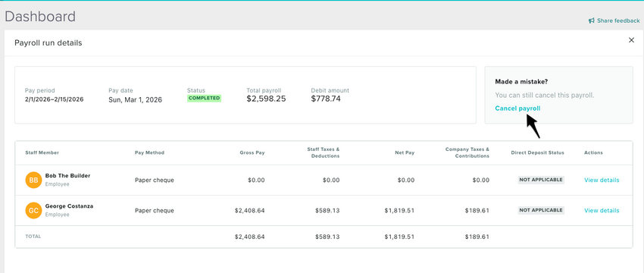Click the TOTAL row label
The width and height of the screenshot is (644, 273).
click(x=33, y=237)
